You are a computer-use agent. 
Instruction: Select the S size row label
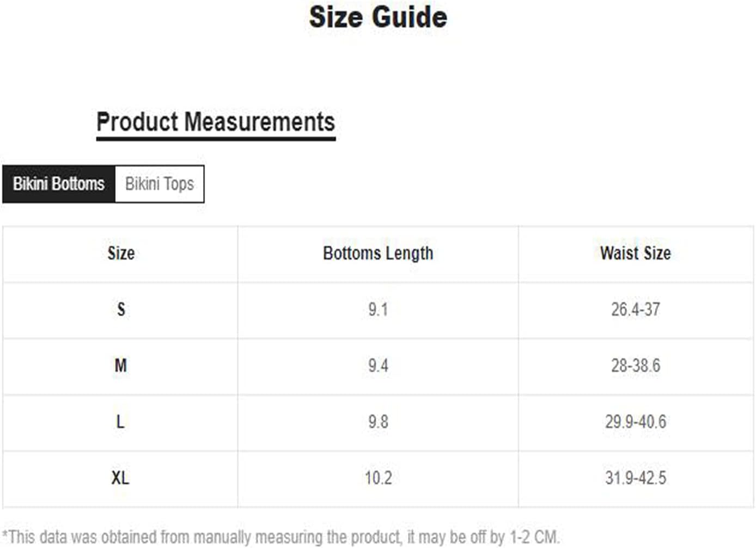121,310
